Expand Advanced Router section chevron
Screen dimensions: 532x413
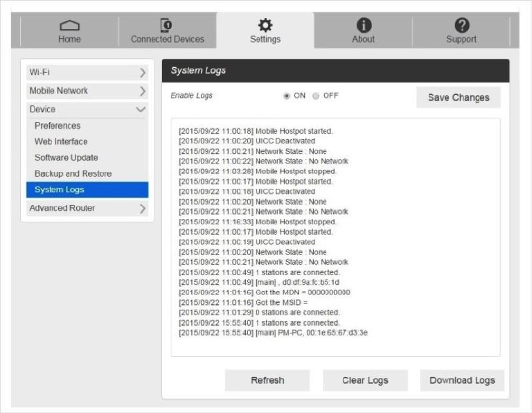(x=143, y=209)
